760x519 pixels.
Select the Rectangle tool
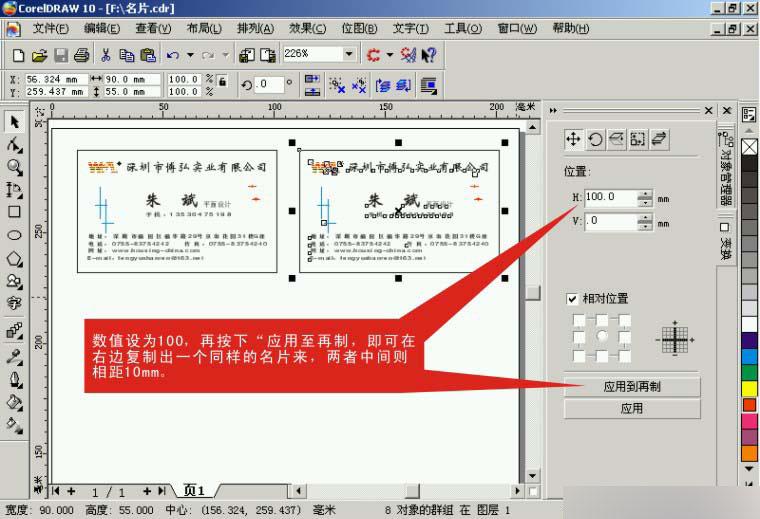coord(15,212)
